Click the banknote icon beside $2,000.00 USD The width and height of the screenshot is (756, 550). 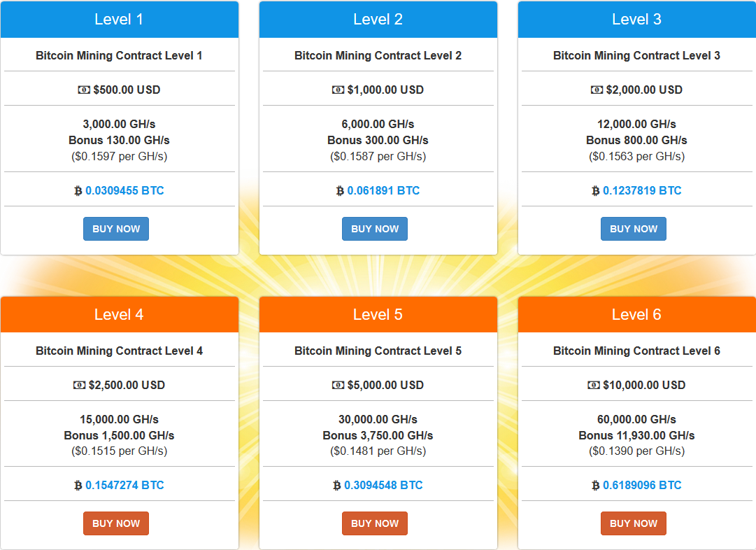(597, 90)
